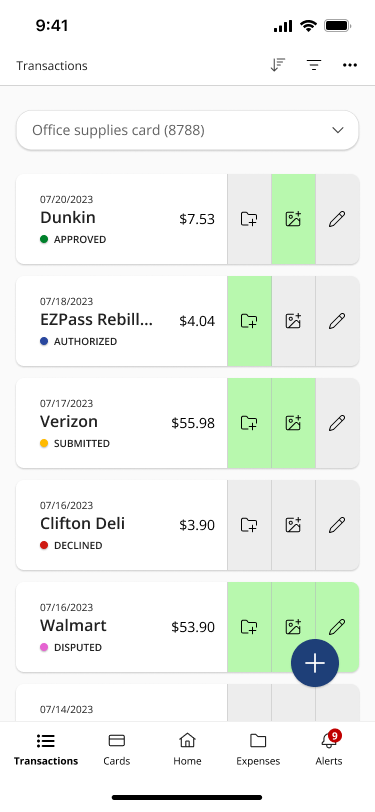Add Verizon transaction to expense folder

[249, 423]
